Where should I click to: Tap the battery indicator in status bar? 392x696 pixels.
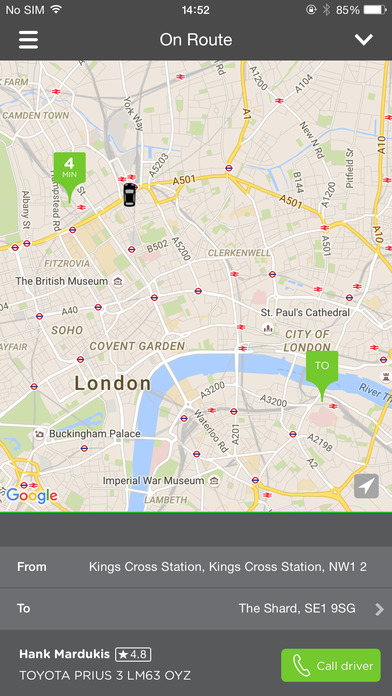click(x=375, y=10)
